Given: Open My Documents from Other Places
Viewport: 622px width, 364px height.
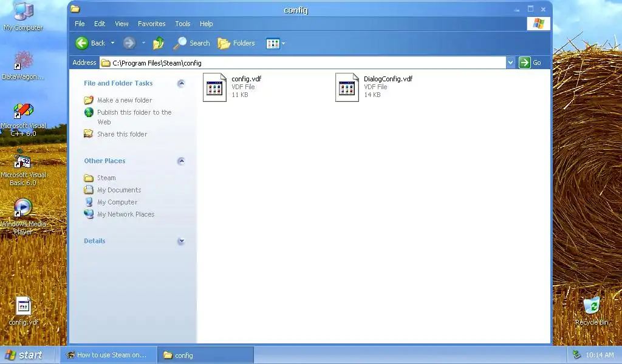Looking at the screenshot, I should click(119, 190).
